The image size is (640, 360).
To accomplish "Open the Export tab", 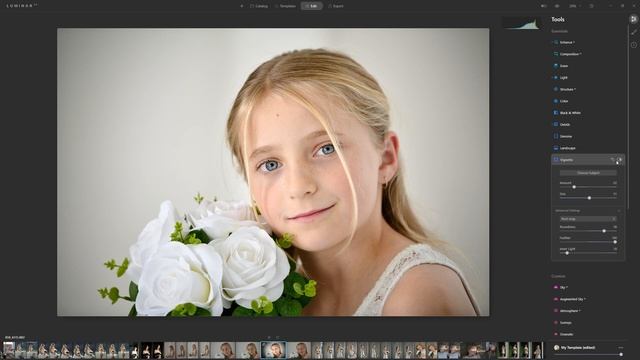I will 336,6.
